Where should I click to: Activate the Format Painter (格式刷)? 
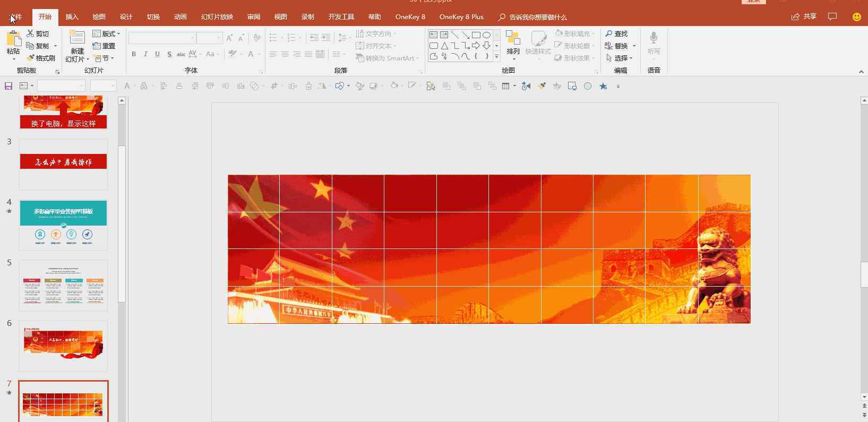41,58
